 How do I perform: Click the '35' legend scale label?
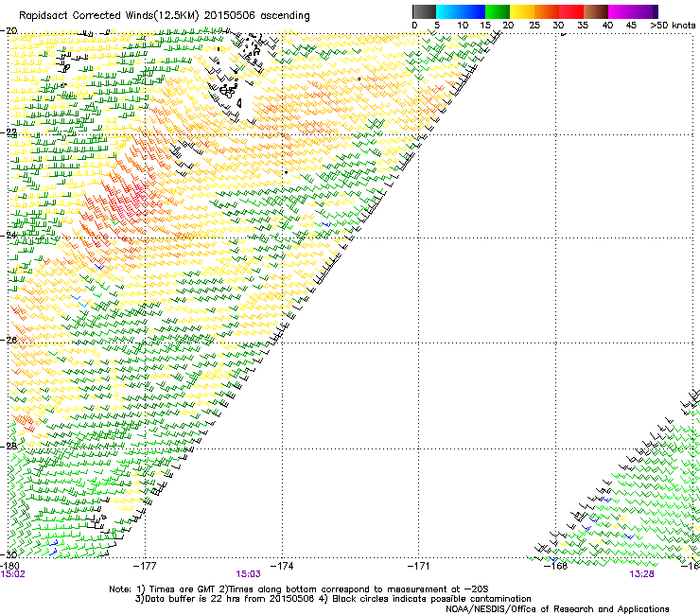click(583, 26)
